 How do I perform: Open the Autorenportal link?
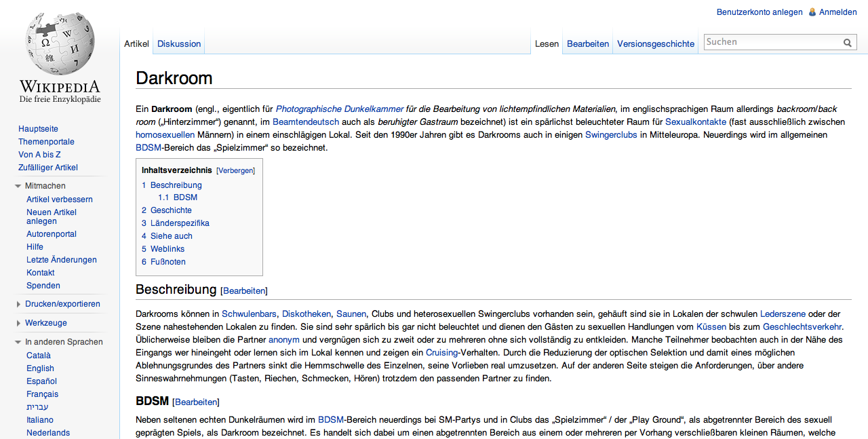click(52, 234)
